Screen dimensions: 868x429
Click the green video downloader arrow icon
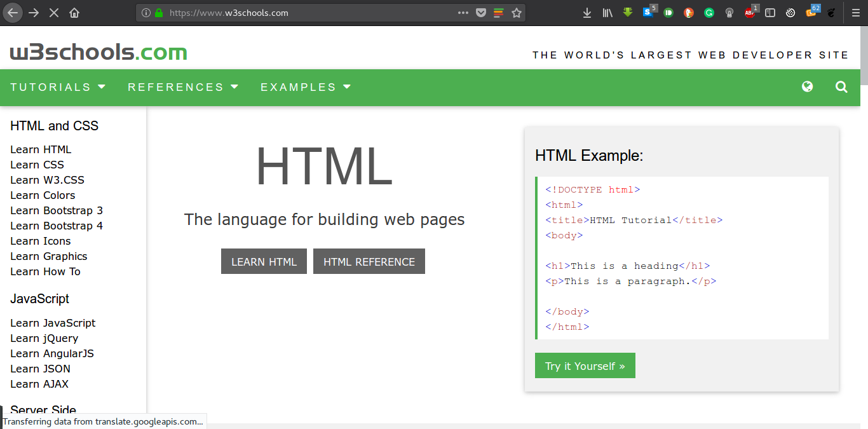click(628, 13)
